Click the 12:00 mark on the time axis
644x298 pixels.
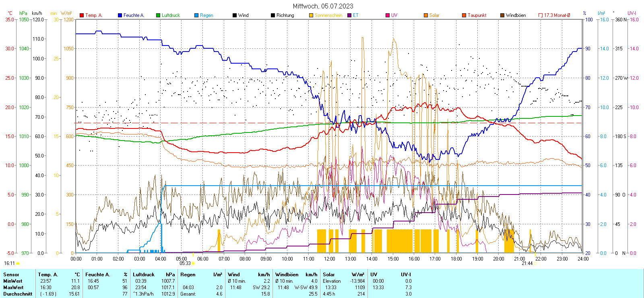[330, 259]
